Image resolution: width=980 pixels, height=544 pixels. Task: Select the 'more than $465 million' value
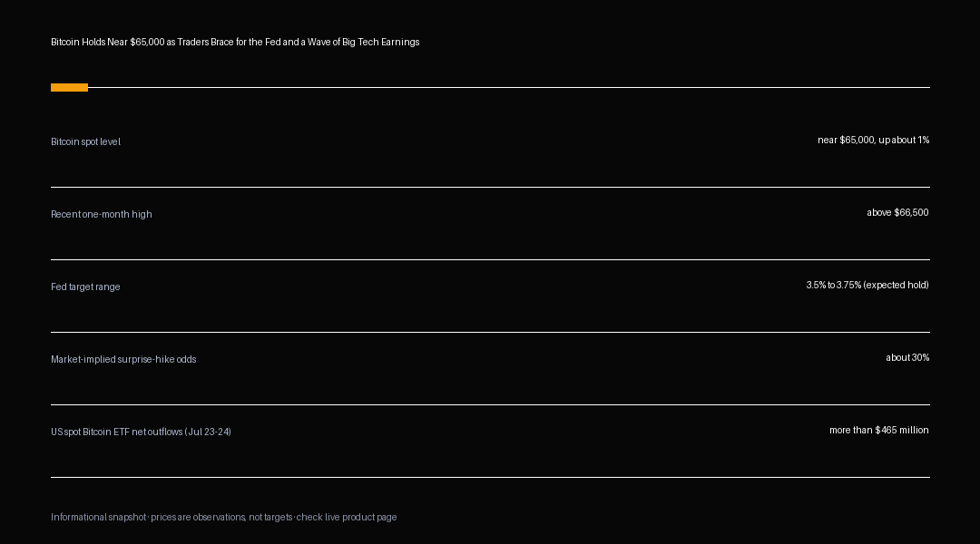[x=878, y=430]
